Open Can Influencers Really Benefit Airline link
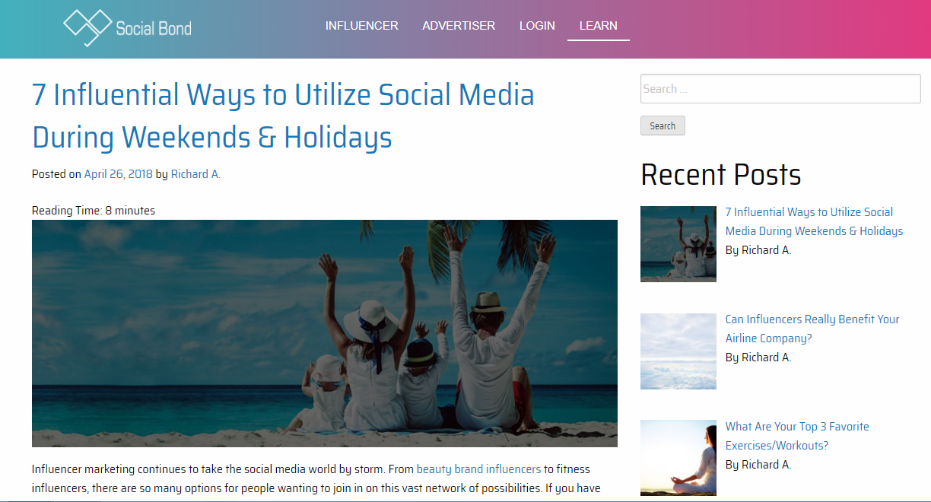The height and width of the screenshot is (502, 931). (x=812, y=329)
